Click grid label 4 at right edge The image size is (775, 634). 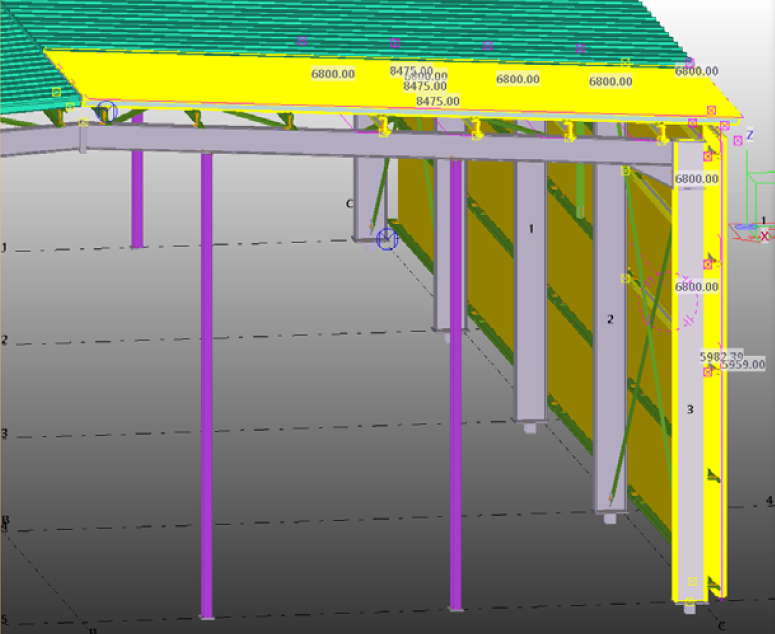pos(768,500)
